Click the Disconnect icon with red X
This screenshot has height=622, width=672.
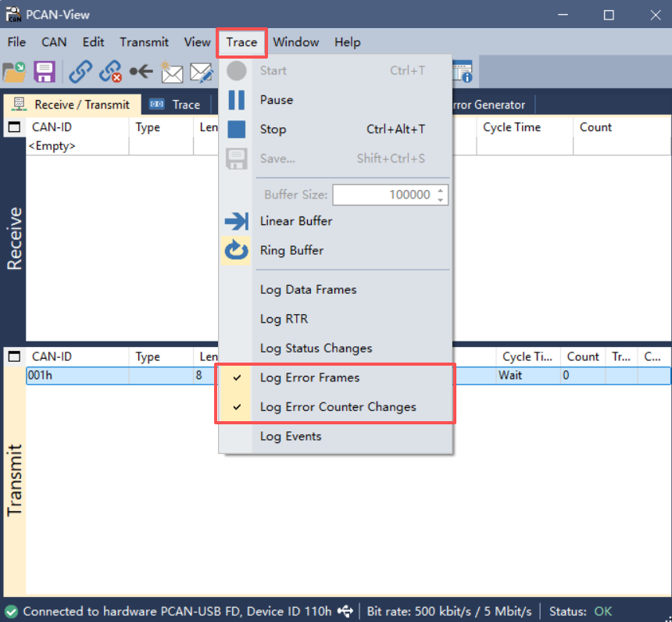click(x=110, y=73)
